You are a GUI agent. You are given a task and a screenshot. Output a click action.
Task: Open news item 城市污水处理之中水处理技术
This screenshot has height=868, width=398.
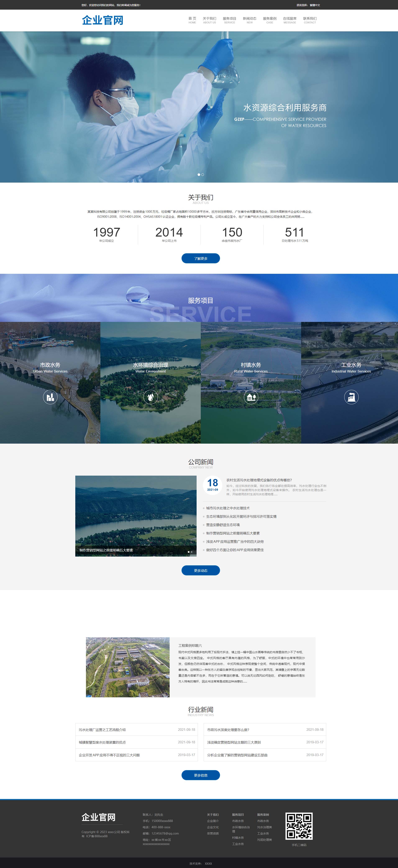coord(228,508)
